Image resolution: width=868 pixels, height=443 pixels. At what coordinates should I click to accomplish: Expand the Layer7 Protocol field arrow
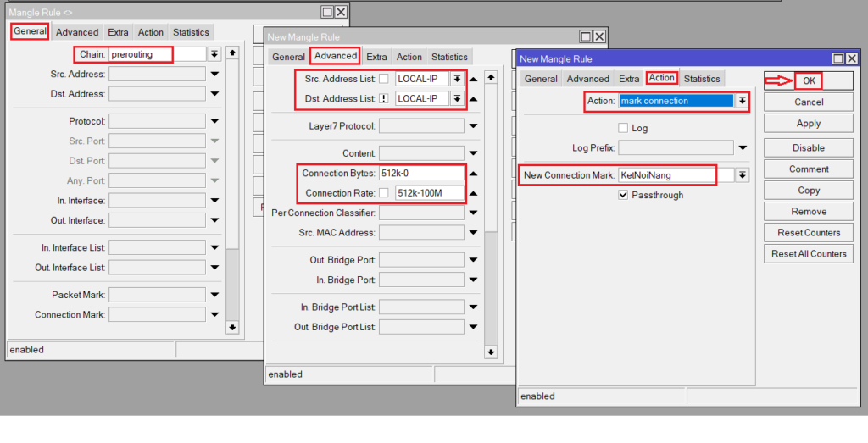(474, 127)
